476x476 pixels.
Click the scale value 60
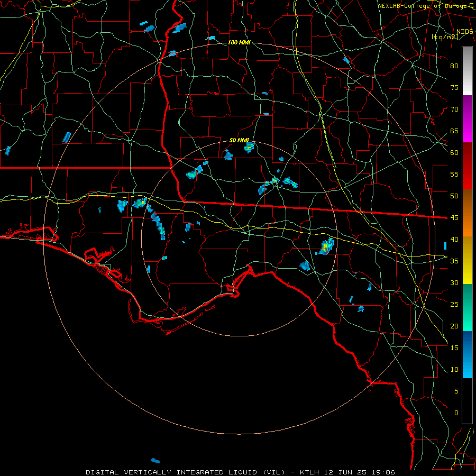[x=454, y=153]
